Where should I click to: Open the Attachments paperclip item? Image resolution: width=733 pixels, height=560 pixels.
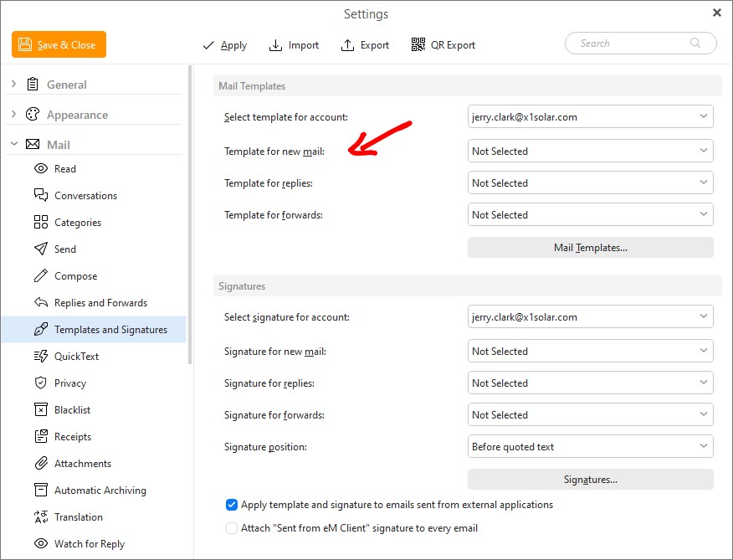point(82,464)
